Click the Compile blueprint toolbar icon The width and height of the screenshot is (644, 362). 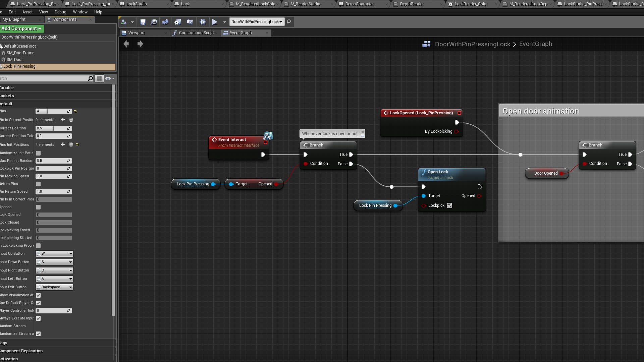point(124,22)
